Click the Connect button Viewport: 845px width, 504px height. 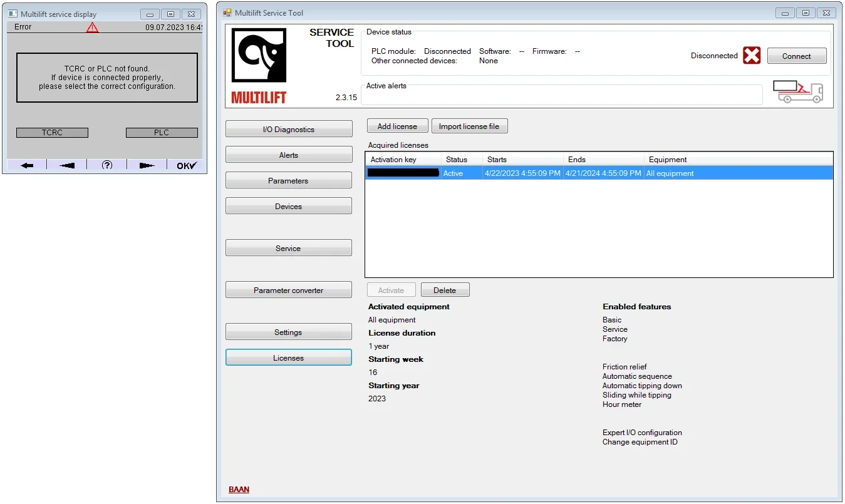797,56
